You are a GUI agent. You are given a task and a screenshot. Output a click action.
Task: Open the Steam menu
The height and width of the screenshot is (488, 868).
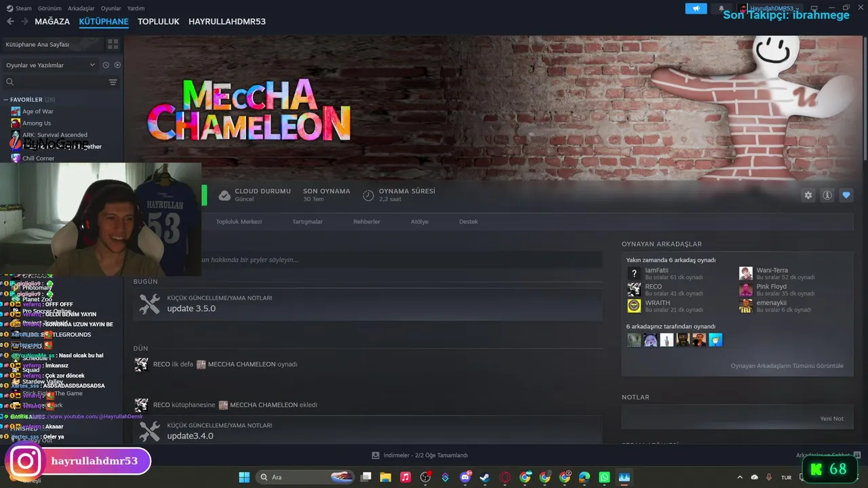point(23,8)
